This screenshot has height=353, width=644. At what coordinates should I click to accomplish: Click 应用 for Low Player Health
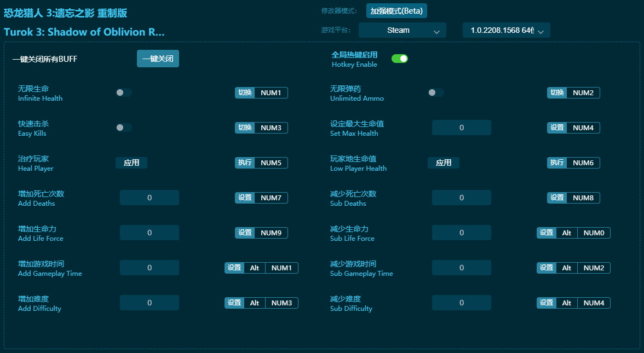point(444,163)
